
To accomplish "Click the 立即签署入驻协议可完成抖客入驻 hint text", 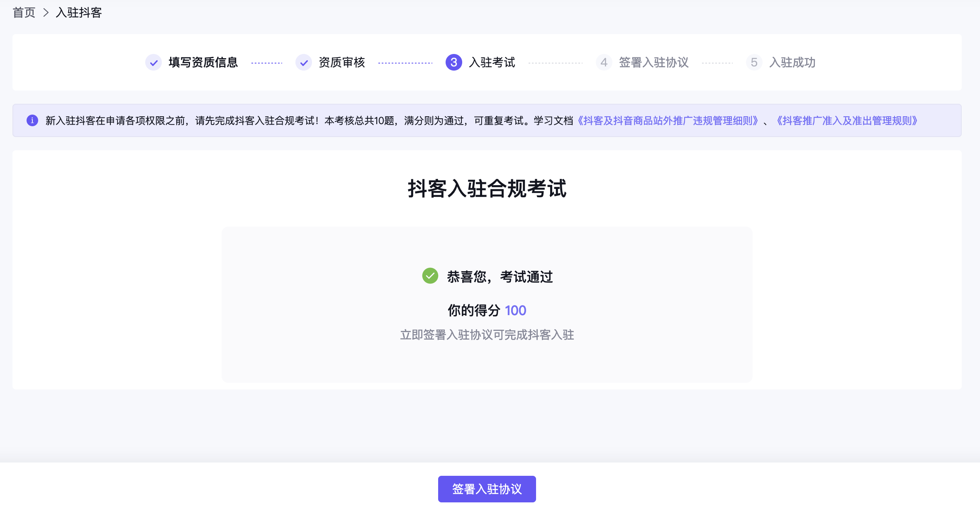I will tap(487, 335).
